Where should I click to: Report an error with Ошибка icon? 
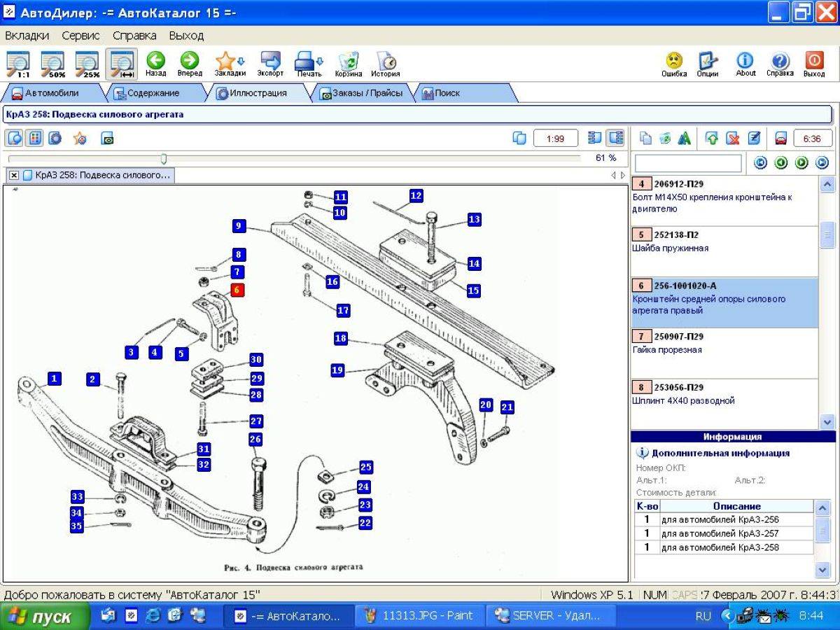(x=674, y=63)
